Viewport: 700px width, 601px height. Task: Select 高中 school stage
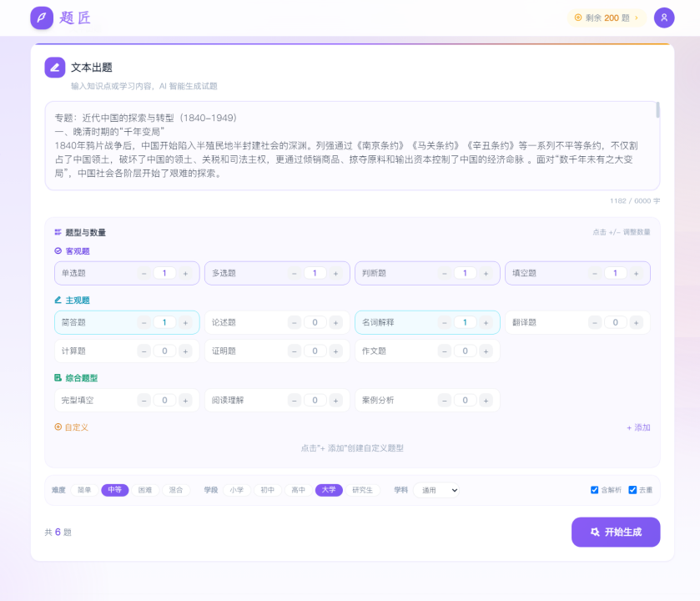(x=298, y=490)
